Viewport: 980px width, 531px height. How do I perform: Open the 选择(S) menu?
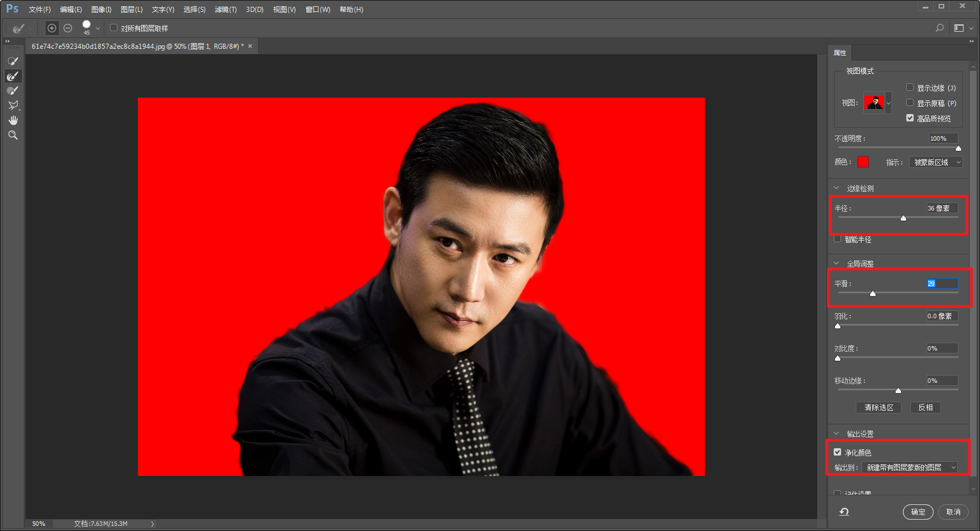(195, 10)
